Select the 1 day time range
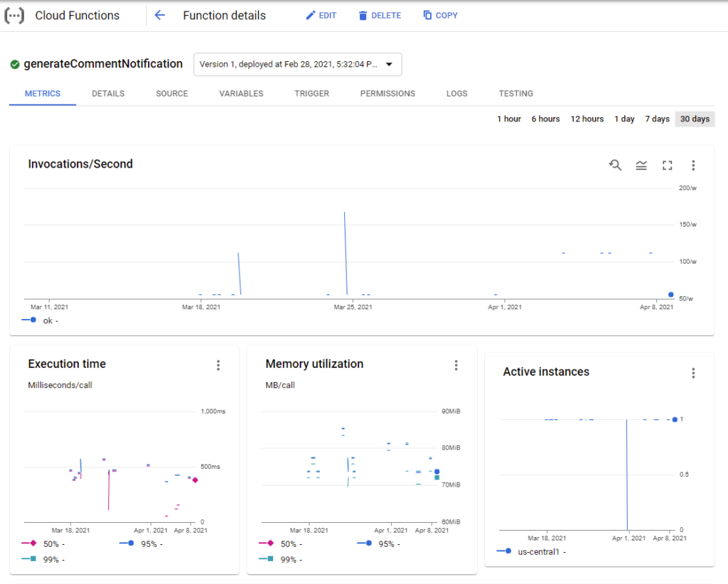This screenshot has width=728, height=584. click(624, 119)
